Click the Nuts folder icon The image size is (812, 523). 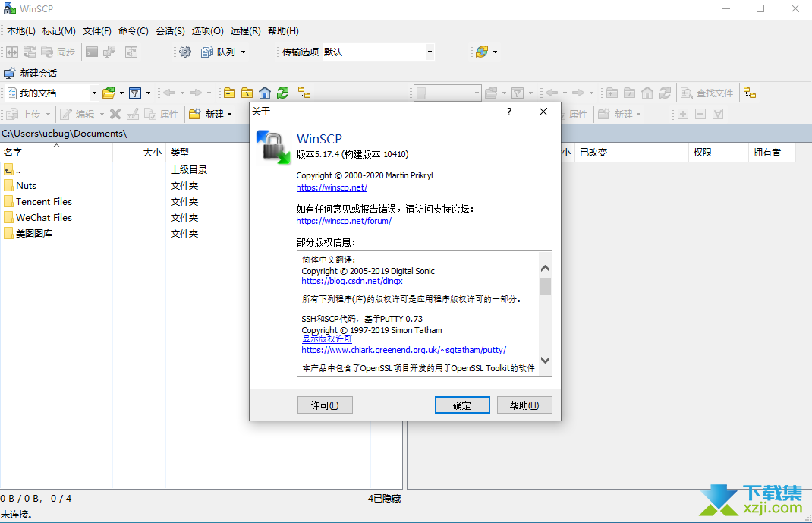[x=8, y=185]
